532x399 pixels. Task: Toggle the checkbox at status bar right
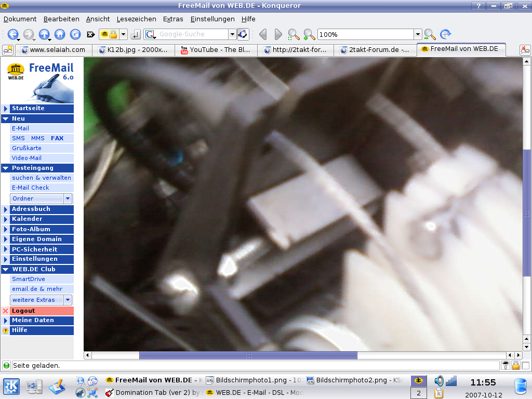click(x=526, y=365)
